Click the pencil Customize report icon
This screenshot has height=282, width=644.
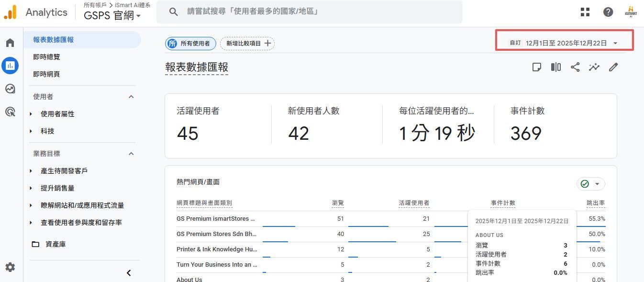tap(613, 67)
